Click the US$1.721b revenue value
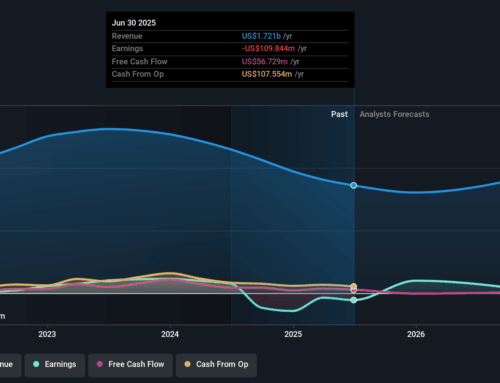500x383 pixels. click(261, 36)
